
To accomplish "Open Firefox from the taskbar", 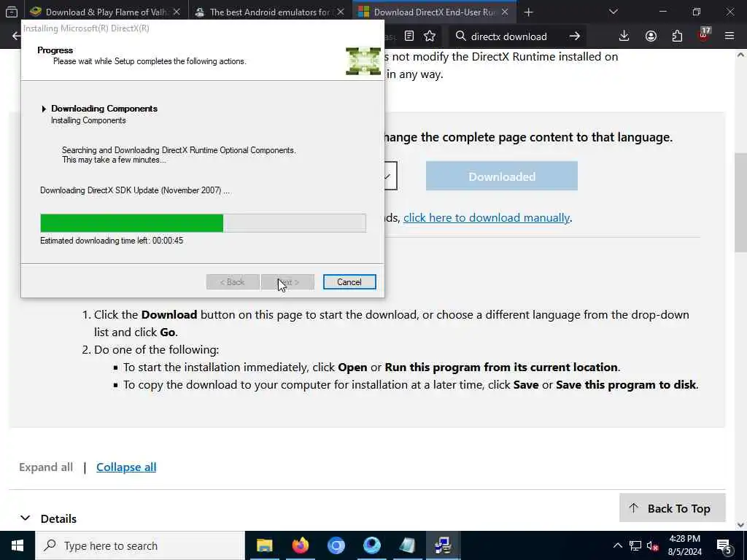I will (x=300, y=545).
